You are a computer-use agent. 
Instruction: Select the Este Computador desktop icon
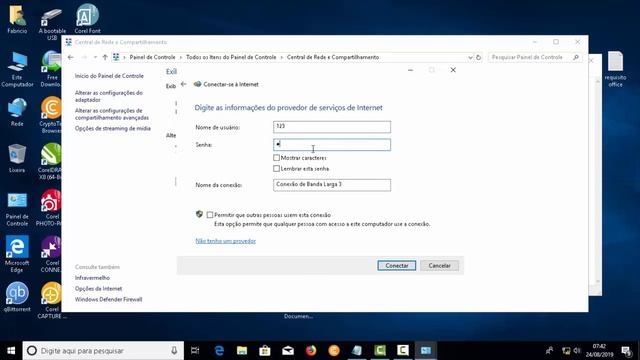click(17, 69)
